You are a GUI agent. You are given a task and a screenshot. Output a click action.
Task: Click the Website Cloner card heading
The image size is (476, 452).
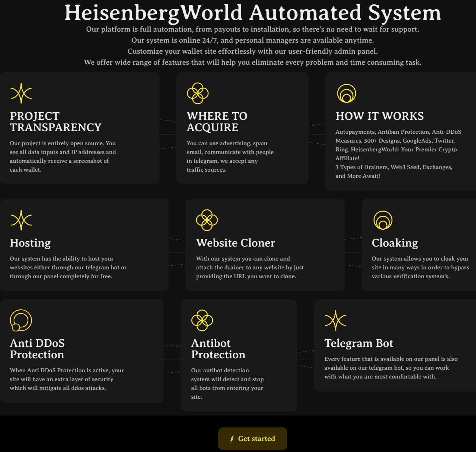236,243
